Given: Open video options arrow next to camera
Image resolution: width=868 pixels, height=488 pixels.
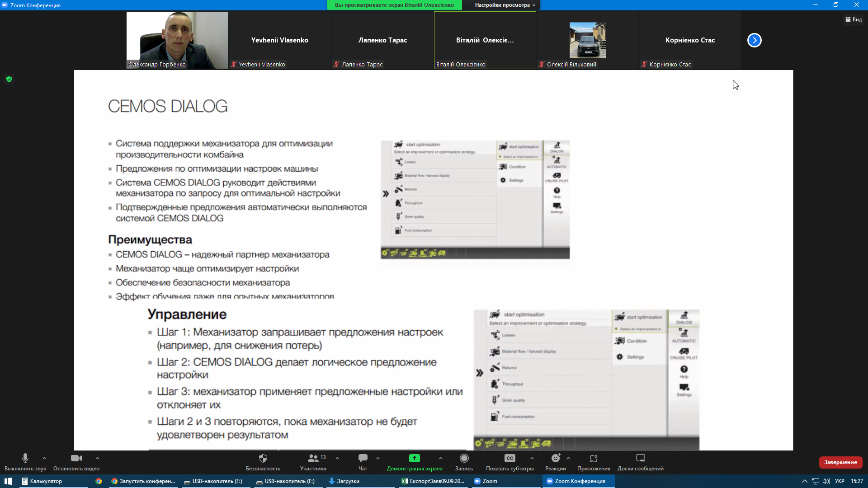Looking at the screenshot, I should (x=98, y=458).
